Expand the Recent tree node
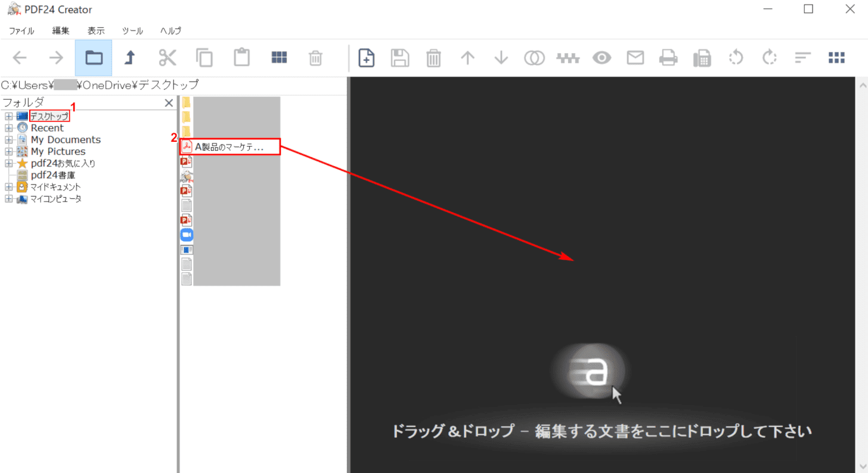The image size is (868, 473). (x=9, y=127)
